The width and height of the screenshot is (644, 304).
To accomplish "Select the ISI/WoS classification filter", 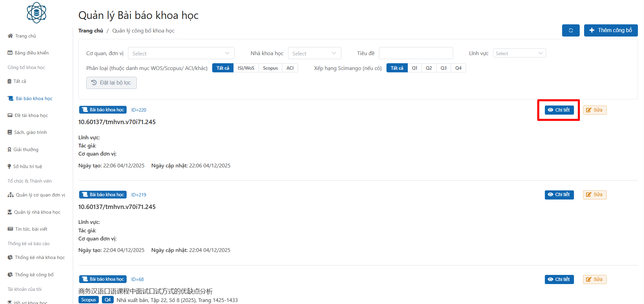I will [x=246, y=68].
